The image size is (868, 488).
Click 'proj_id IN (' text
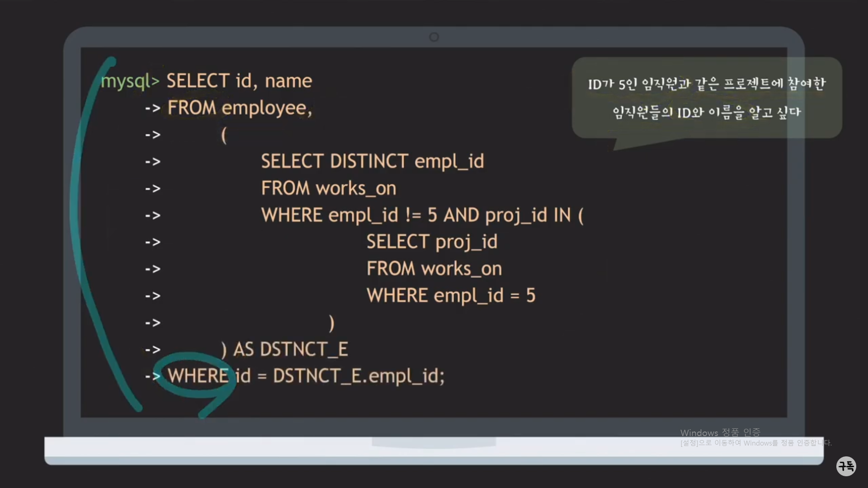534,215
